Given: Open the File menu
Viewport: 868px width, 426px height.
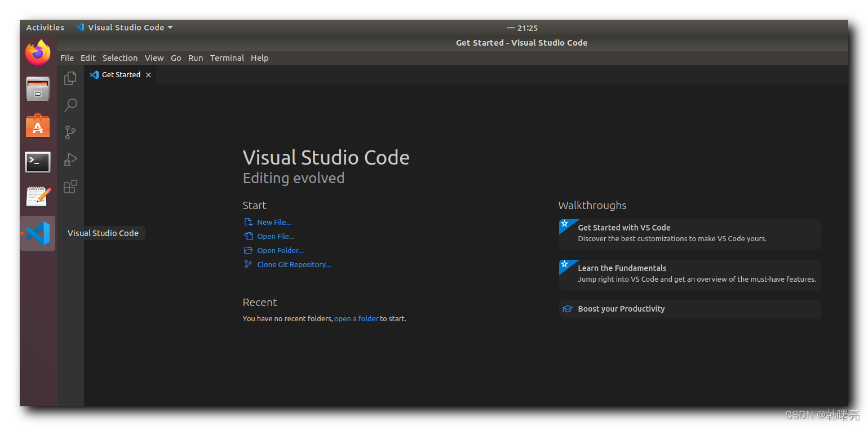Looking at the screenshot, I should (67, 58).
